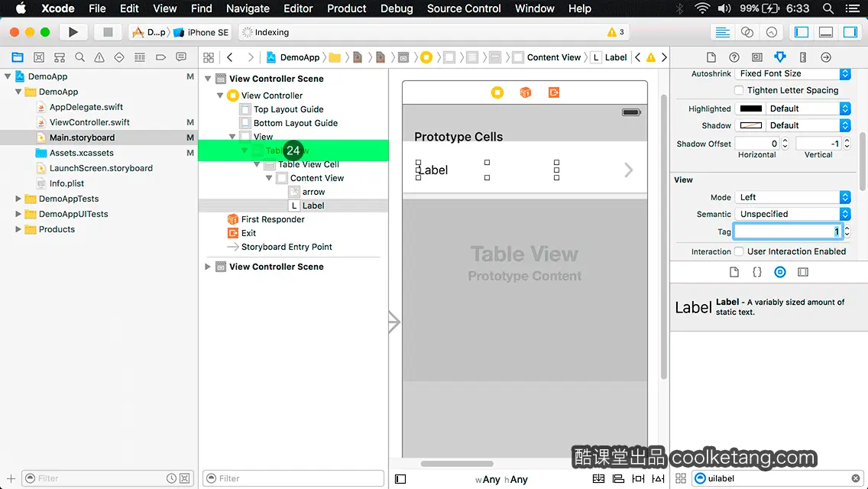
Task: Open the Quick Help inspector
Action: point(734,57)
